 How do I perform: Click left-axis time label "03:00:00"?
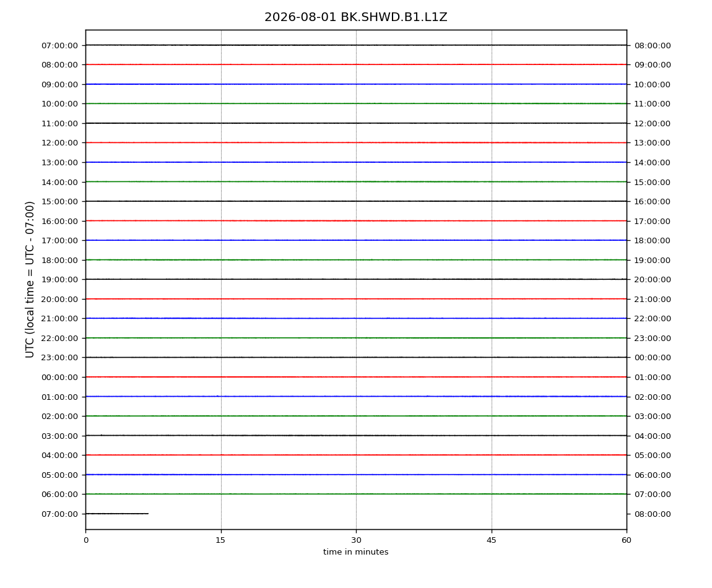[59, 436]
